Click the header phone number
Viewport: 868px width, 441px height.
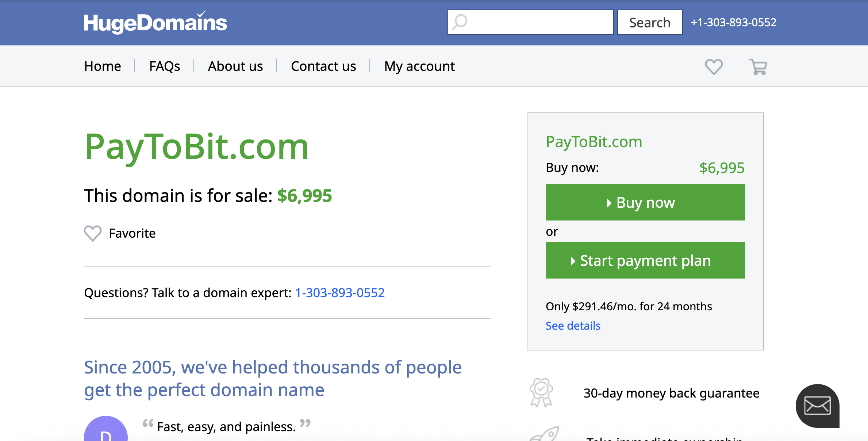click(x=733, y=22)
